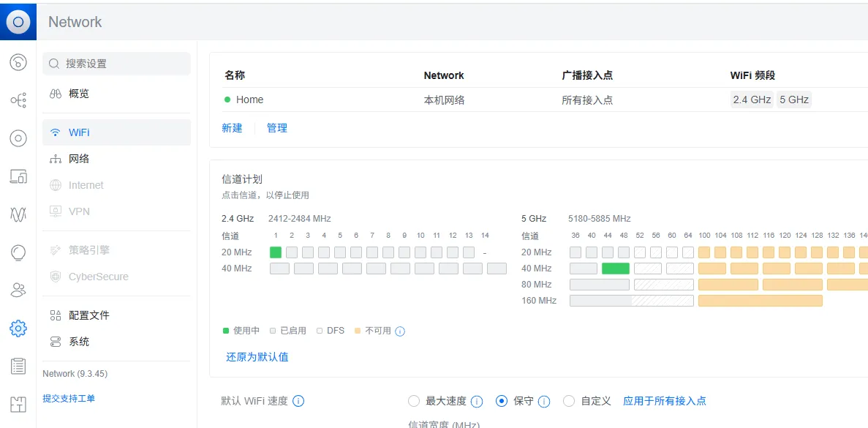Viewport: 868px width, 428px height.
Task: Open the Client Devices icon in sidebar
Action: [18, 176]
